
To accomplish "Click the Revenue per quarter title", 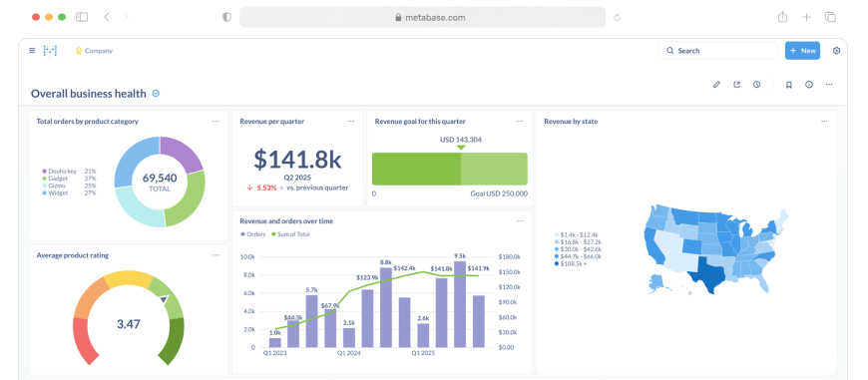I will click(x=271, y=121).
